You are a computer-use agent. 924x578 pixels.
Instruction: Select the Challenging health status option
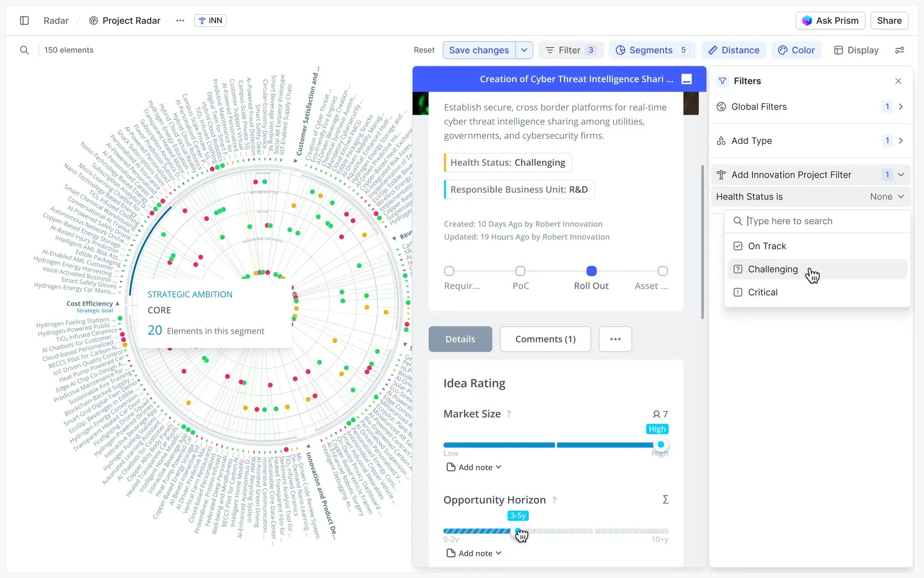[773, 269]
